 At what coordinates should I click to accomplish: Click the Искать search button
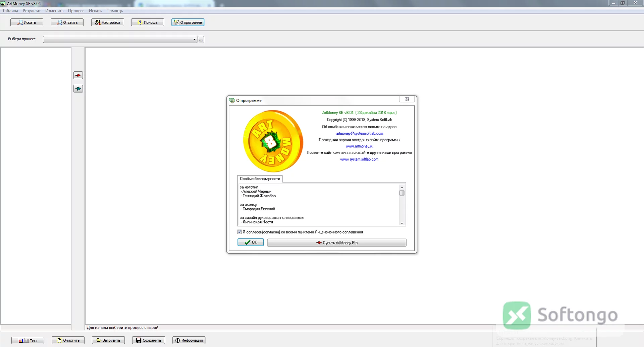point(27,22)
